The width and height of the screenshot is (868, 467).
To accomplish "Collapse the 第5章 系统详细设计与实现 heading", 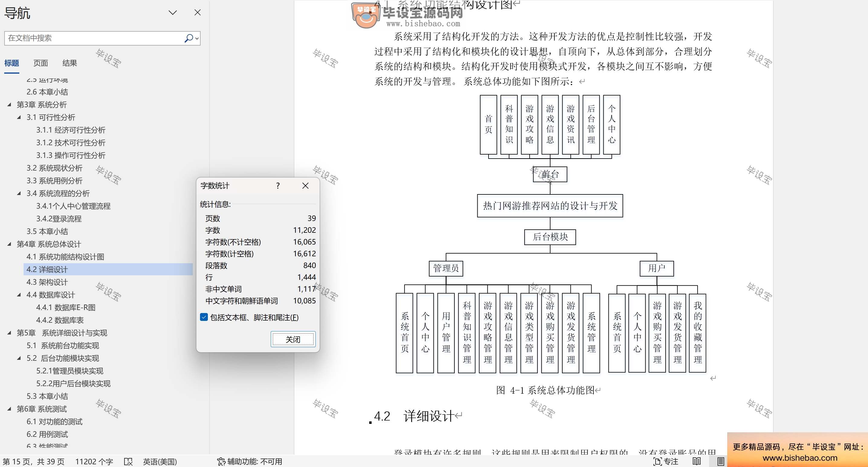I will click(x=9, y=333).
